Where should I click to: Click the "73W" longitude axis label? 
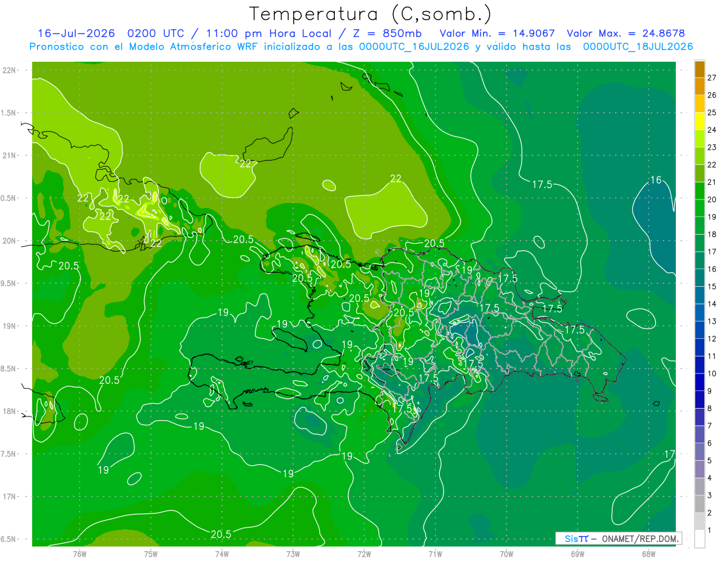293,554
